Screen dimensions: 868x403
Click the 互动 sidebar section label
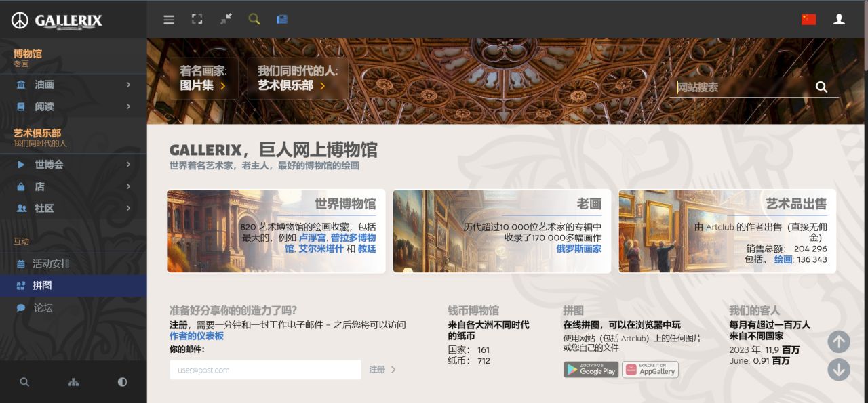(22, 241)
